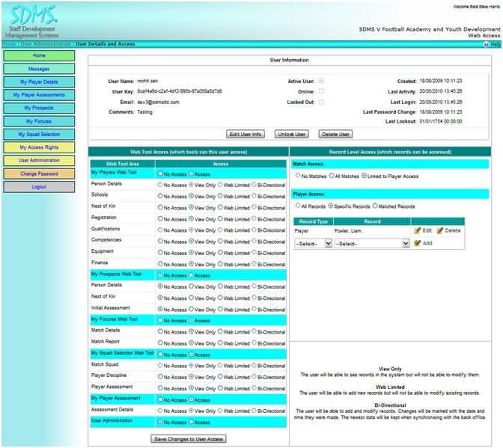Click the Last Lockout date value
Viewport: 503px width, 448px height.
tap(441, 121)
